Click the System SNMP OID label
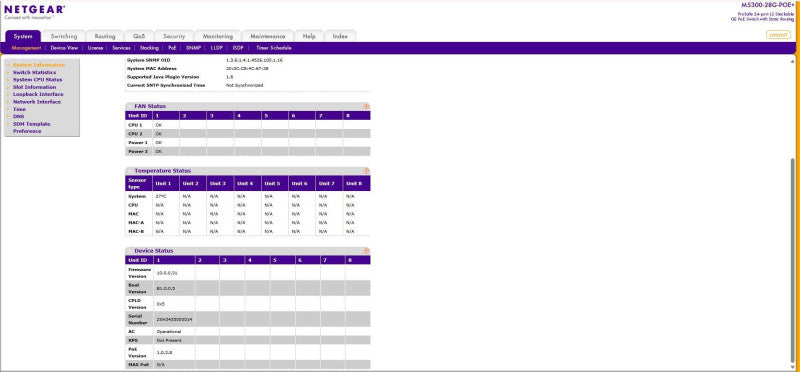 pyautogui.click(x=148, y=60)
